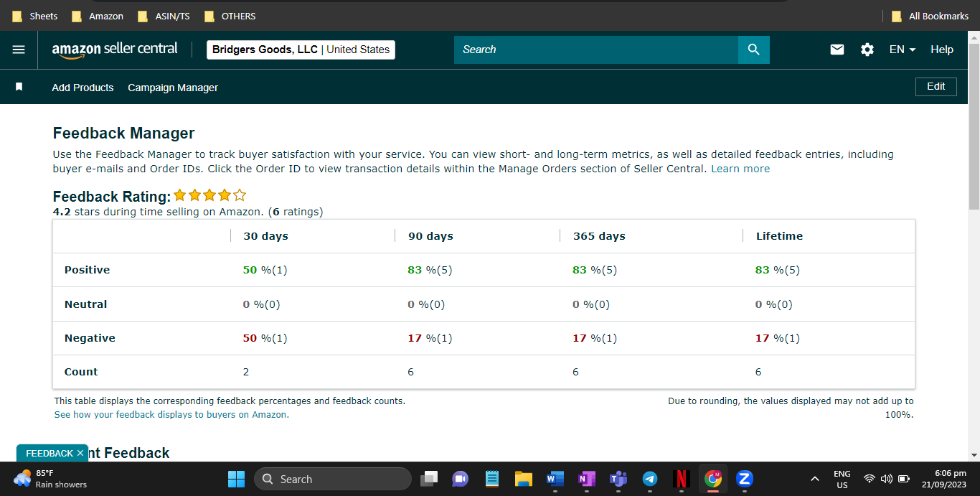Open the Windows Start menu
The height and width of the screenshot is (496, 980).
point(236,479)
